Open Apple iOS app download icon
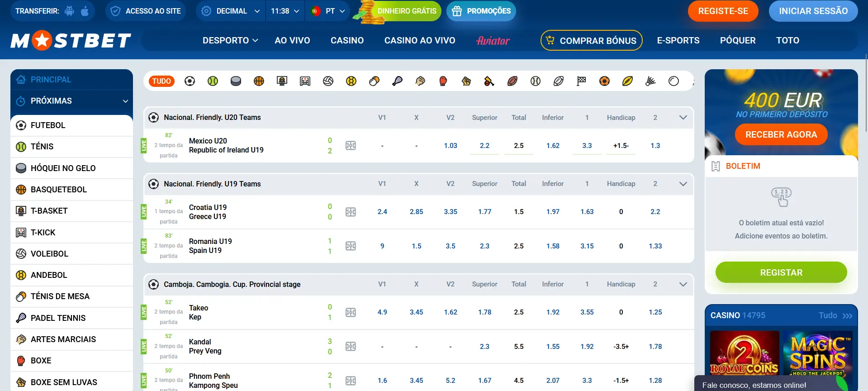Viewport: 868px width, 391px height. click(85, 11)
